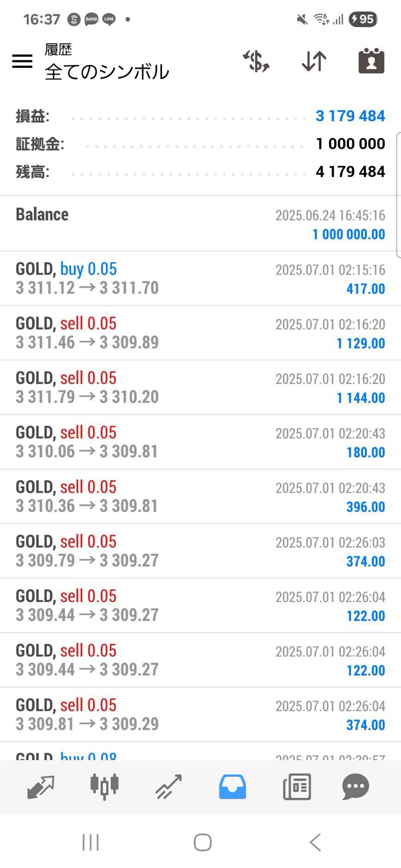Expand the GOLD sell trade with 1 129.00 profit
The width and height of the screenshot is (401, 868).
tap(200, 333)
